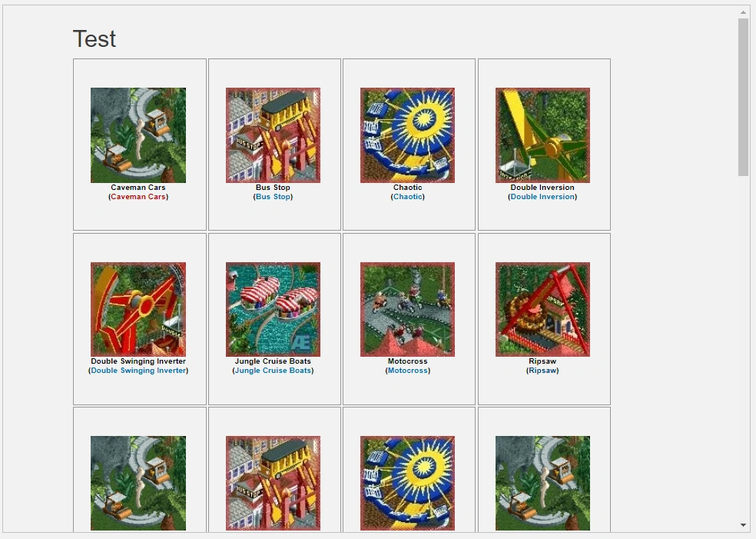This screenshot has height=539, width=756.
Task: Open the Motocross ride image
Action: click(x=407, y=309)
